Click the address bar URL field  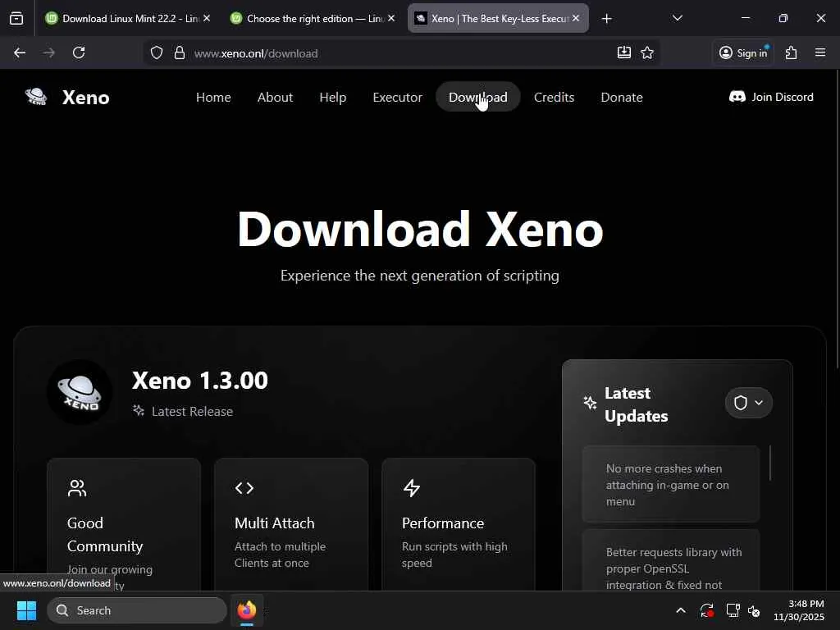coord(402,53)
